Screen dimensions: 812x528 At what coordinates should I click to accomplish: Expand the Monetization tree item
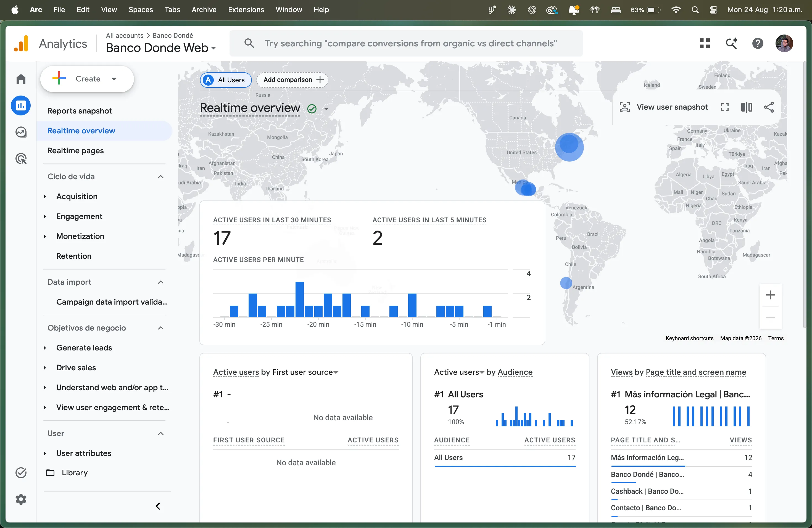45,236
